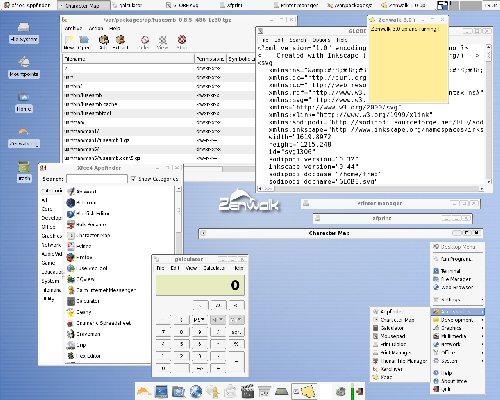
Task: Select Graphics category in Appfinder
Action: [51, 236]
